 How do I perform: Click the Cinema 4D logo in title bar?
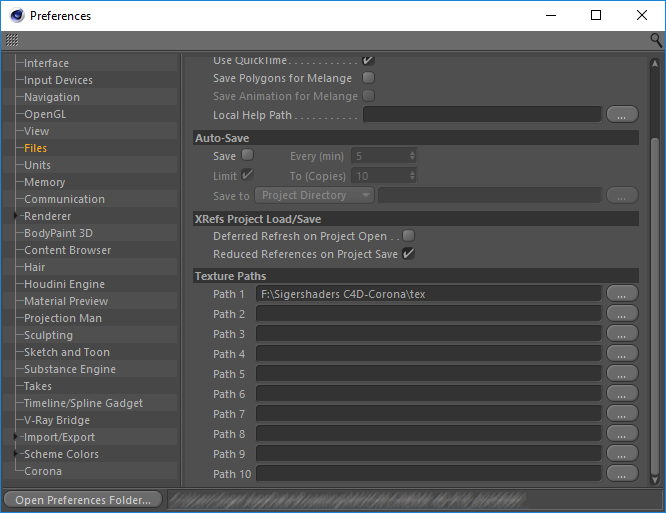[x=17, y=16]
